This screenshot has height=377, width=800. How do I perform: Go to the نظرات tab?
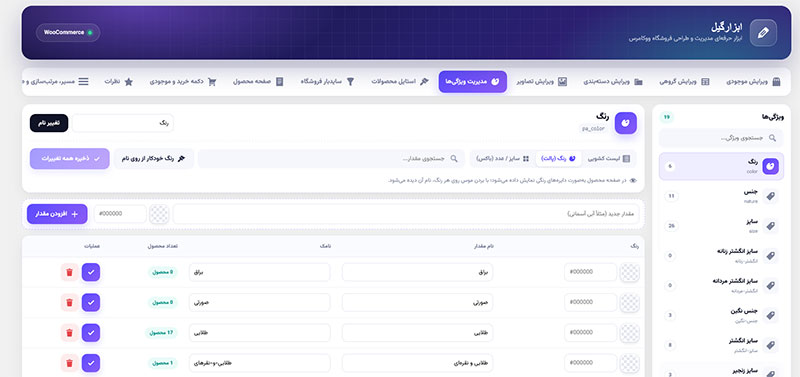click(118, 82)
